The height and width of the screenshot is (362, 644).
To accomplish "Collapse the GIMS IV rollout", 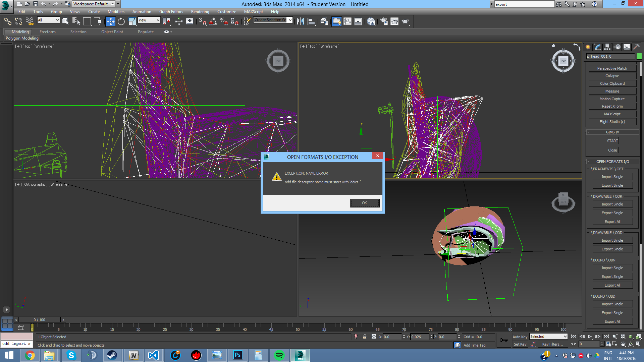I will (612, 132).
